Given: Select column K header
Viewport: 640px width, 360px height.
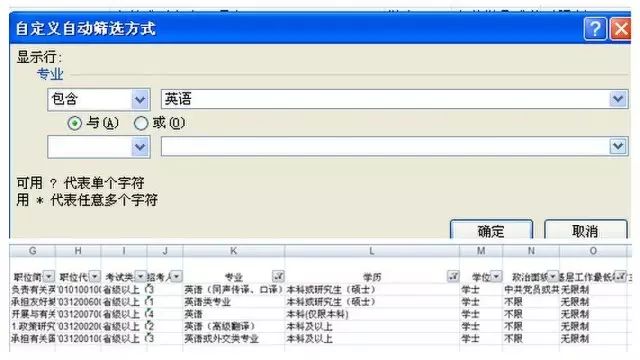Looking at the screenshot, I should (233, 251).
